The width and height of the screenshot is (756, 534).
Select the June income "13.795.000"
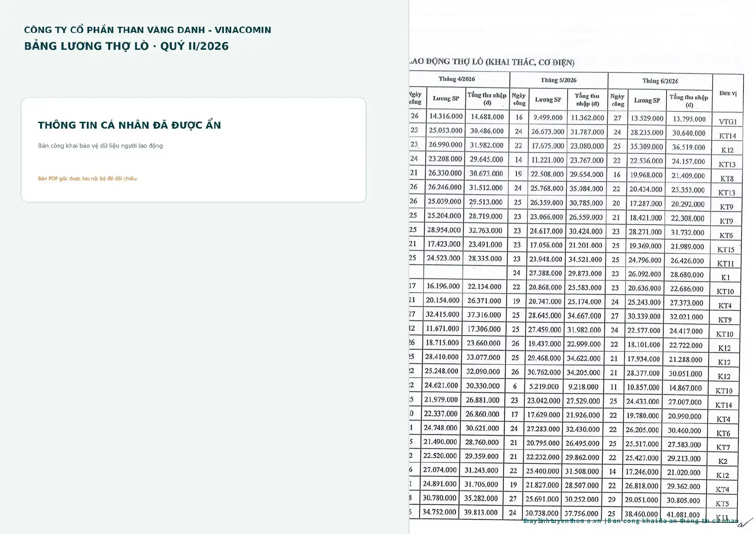click(x=689, y=119)
